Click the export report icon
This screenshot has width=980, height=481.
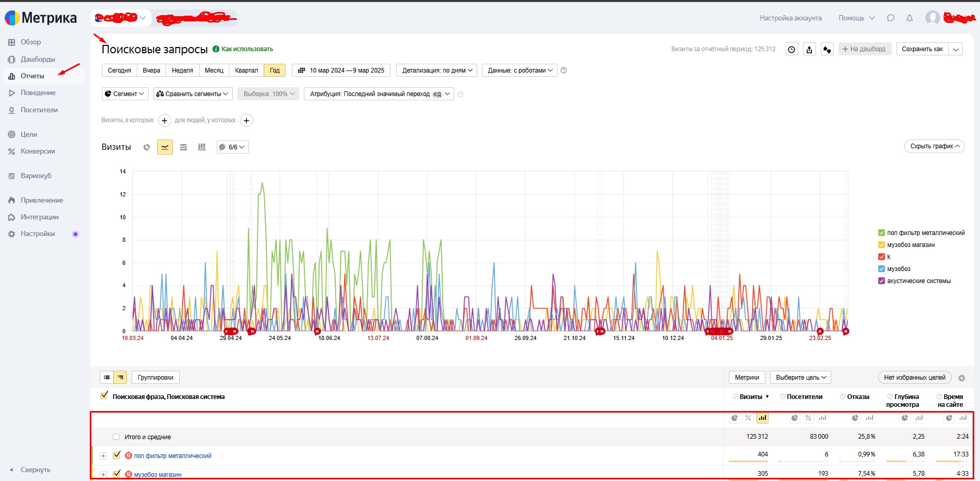click(809, 49)
